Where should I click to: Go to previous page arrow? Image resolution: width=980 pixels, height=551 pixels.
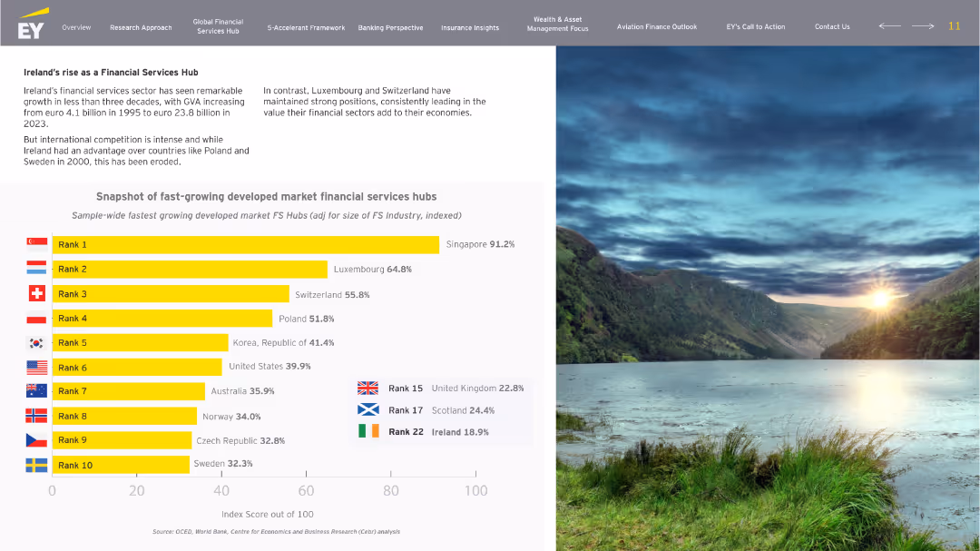click(x=889, y=26)
